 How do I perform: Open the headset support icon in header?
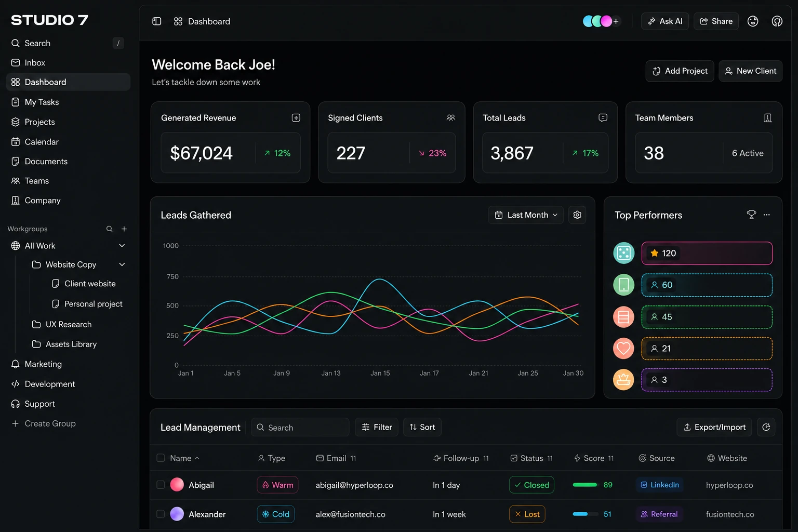[x=777, y=21]
